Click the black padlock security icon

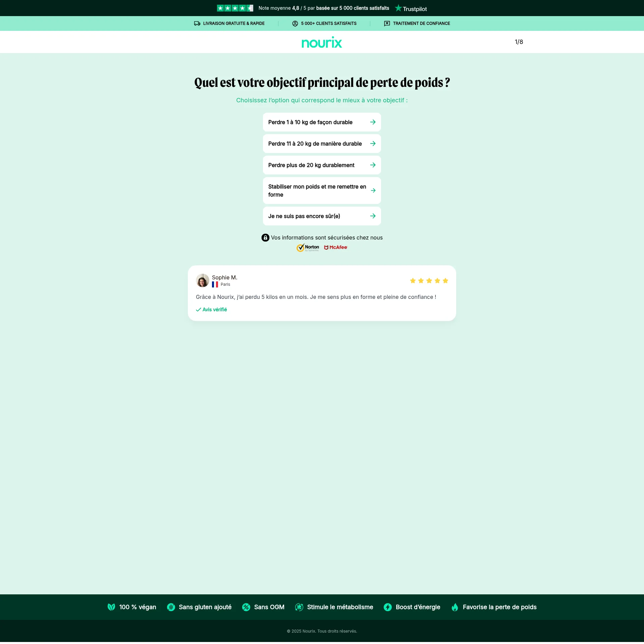tap(265, 238)
